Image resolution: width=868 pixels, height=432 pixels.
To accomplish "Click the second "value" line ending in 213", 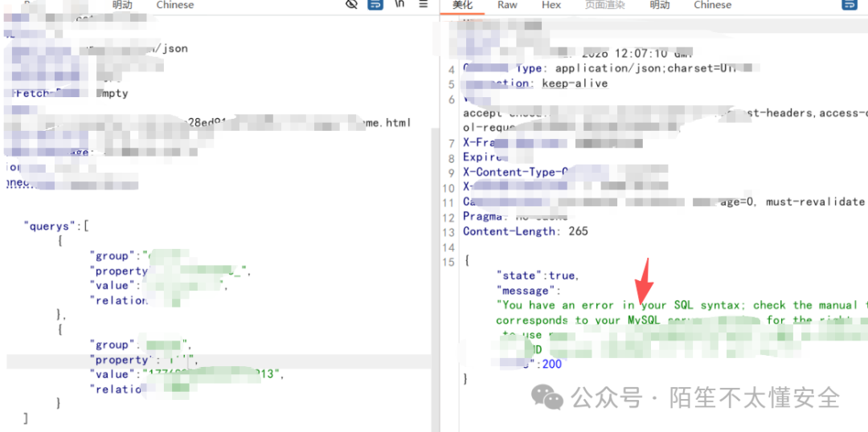I will (x=187, y=374).
